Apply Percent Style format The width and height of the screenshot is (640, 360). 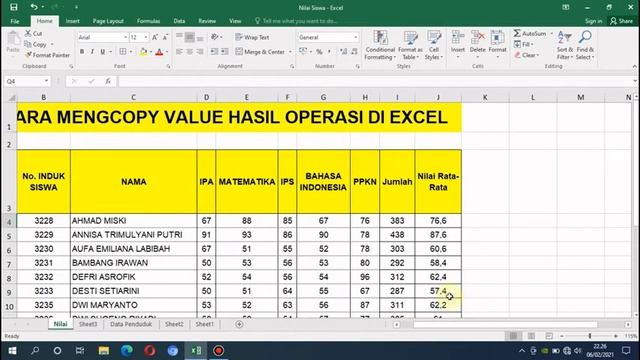click(x=319, y=52)
